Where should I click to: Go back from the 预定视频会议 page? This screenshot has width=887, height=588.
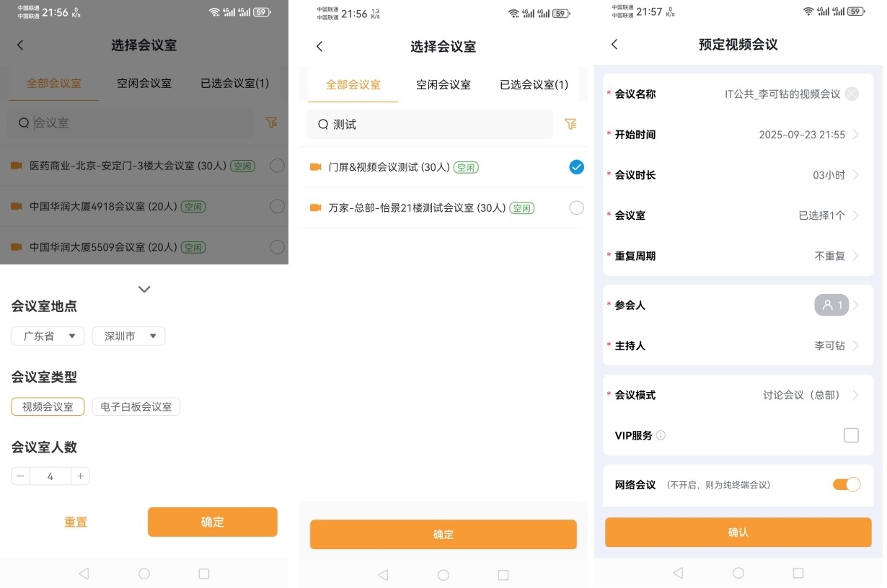tap(614, 45)
